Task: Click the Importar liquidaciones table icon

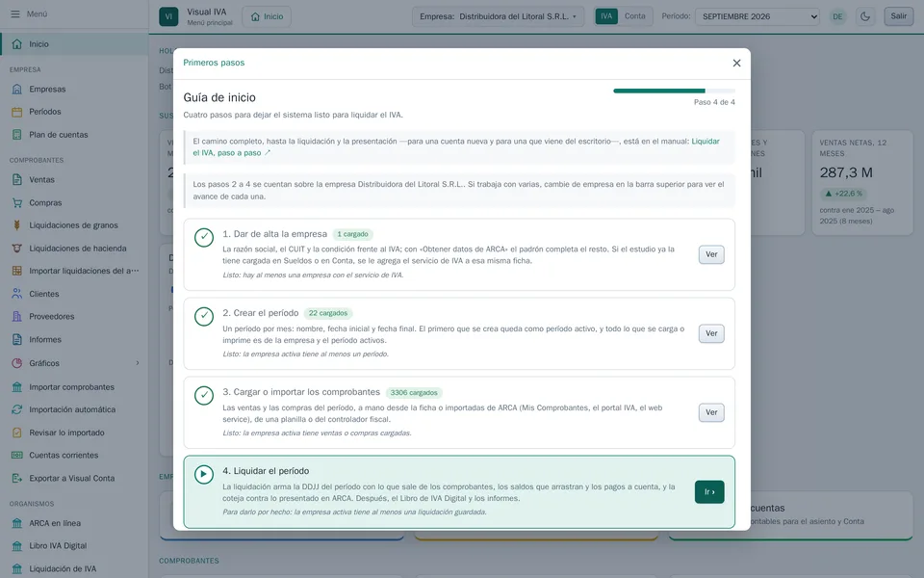Action: pyautogui.click(x=17, y=272)
